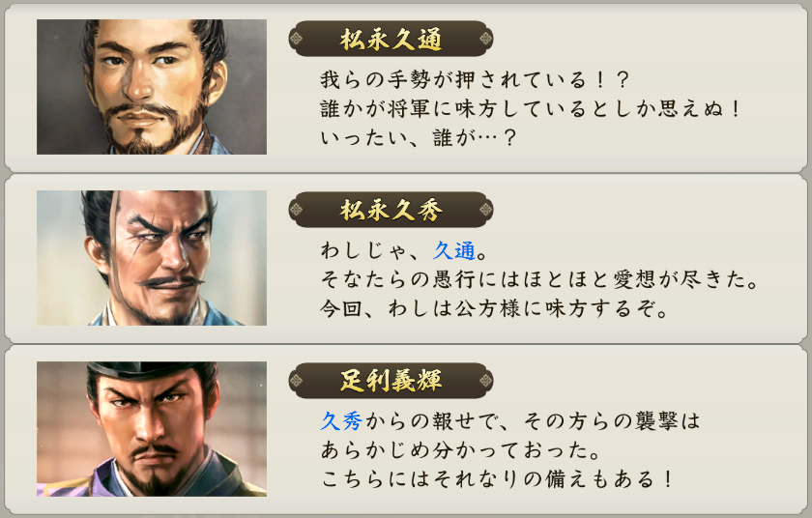Select the 松永久秀 character portrait
Image resolution: width=812 pixels, height=518 pixels.
152,258
